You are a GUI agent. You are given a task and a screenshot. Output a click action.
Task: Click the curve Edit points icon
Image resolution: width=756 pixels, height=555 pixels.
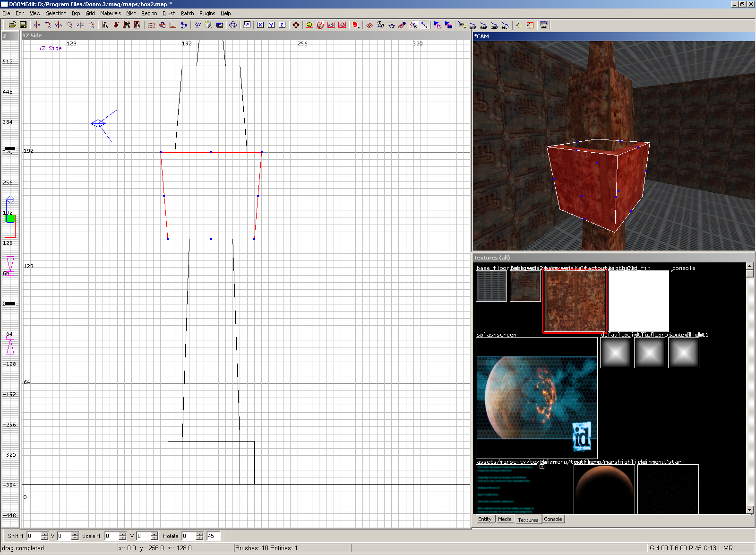[x=472, y=25]
